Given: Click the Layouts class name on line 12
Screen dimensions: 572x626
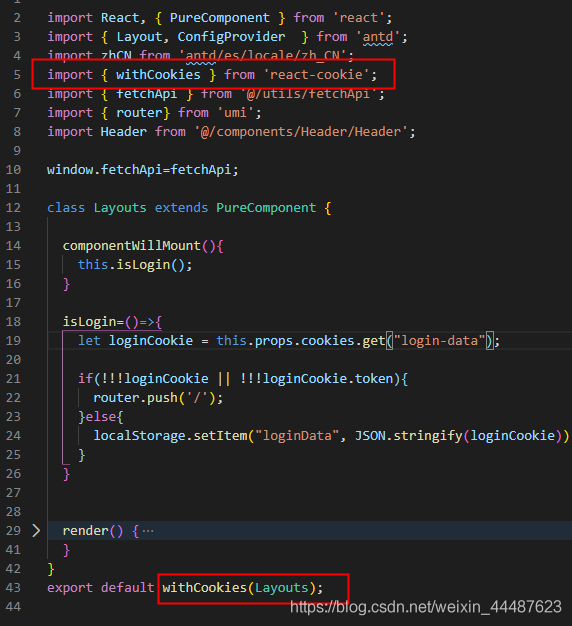Looking at the screenshot, I should click(120, 208).
